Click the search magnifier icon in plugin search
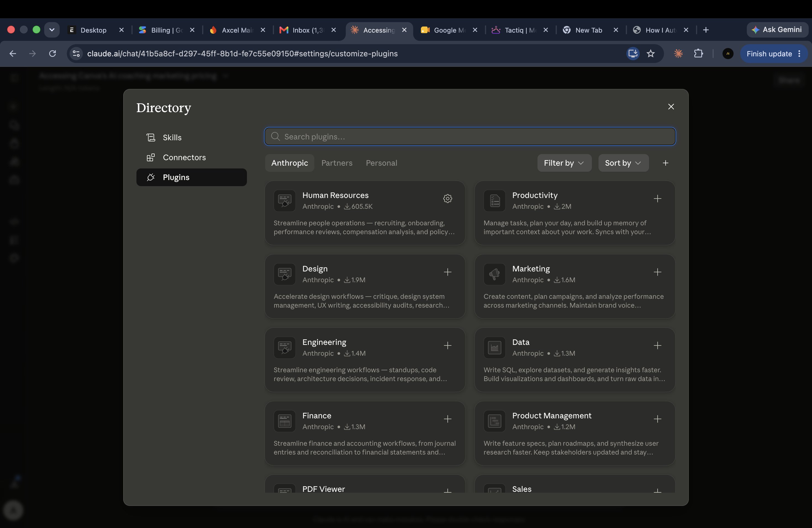 [275, 136]
